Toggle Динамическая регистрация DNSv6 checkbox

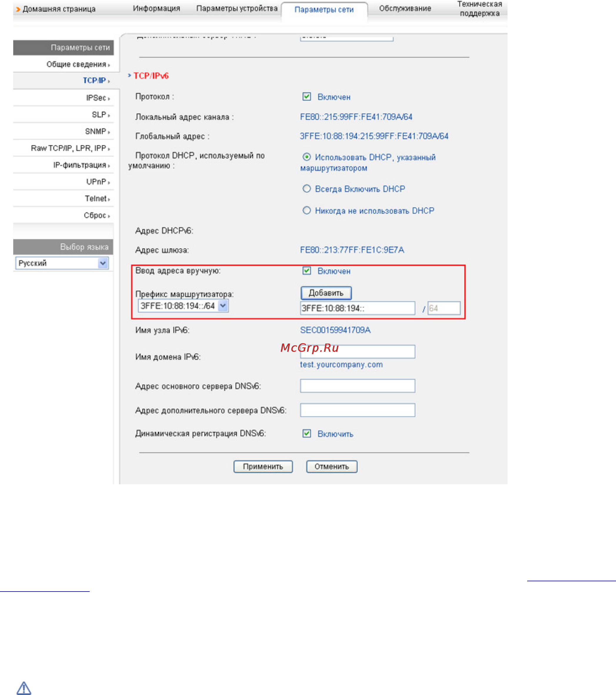click(x=306, y=433)
